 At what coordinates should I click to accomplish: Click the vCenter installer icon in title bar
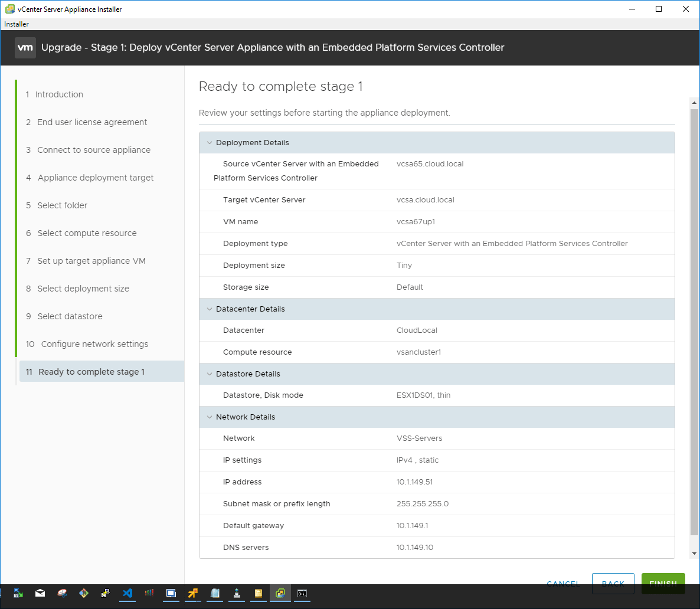click(x=10, y=9)
